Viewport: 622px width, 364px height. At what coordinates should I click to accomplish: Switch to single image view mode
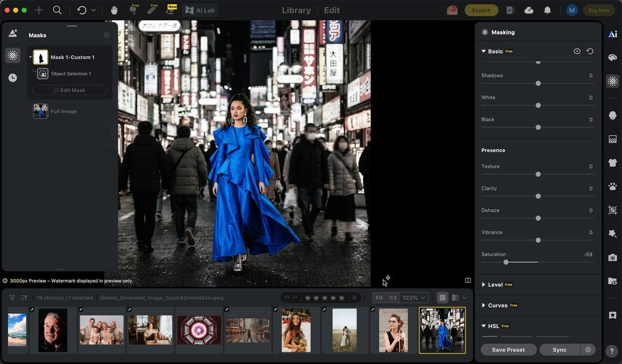tap(442, 298)
